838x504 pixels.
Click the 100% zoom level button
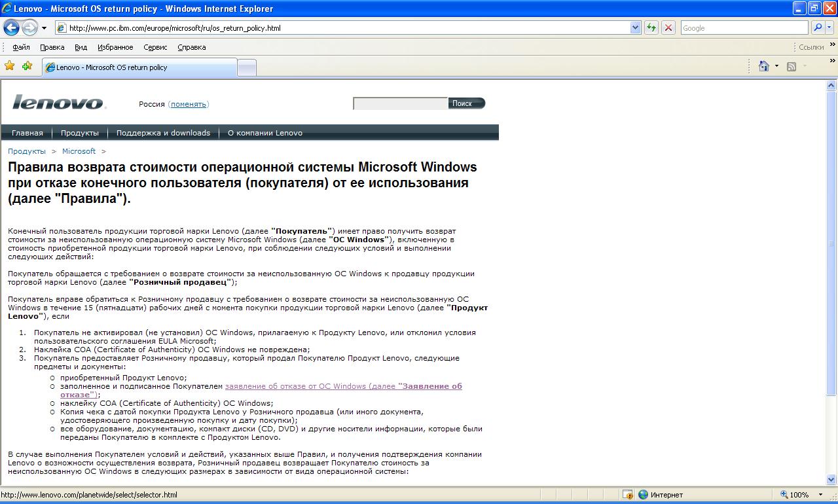coord(794,495)
